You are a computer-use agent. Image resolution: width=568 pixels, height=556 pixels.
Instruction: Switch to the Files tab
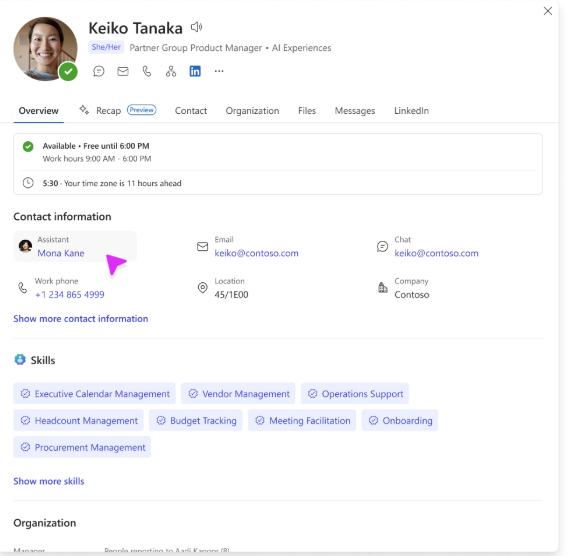pyautogui.click(x=307, y=111)
